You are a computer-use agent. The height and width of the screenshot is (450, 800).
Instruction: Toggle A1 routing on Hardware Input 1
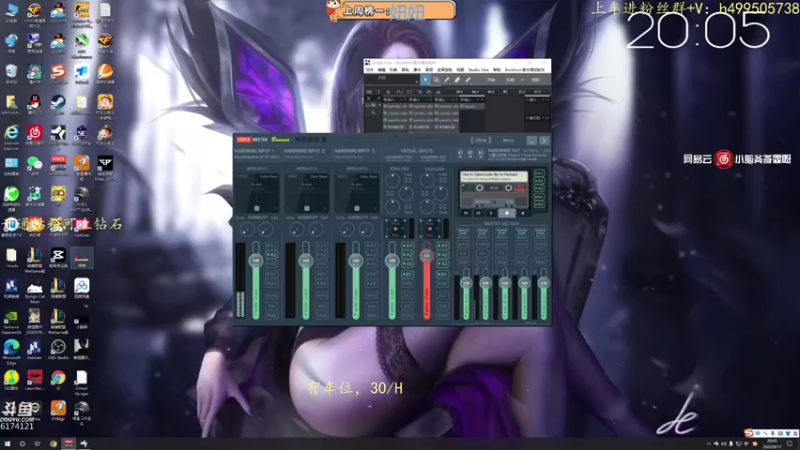click(271, 245)
